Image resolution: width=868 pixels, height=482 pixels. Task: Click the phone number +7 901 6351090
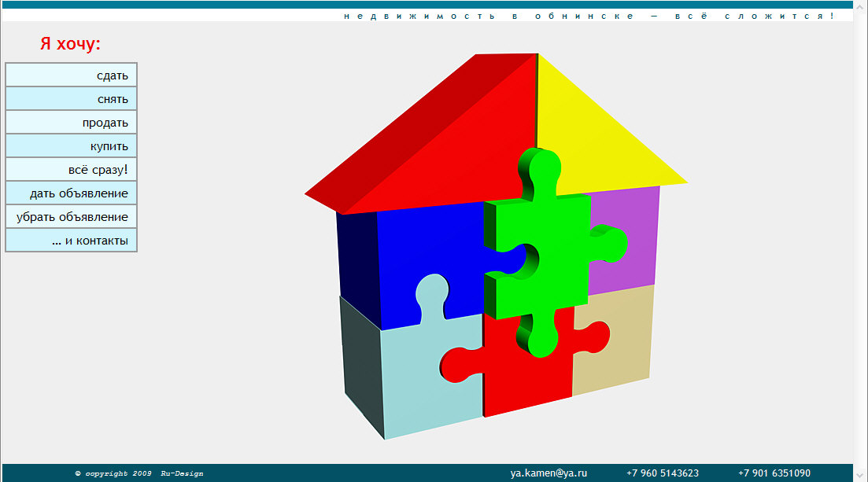774,473
